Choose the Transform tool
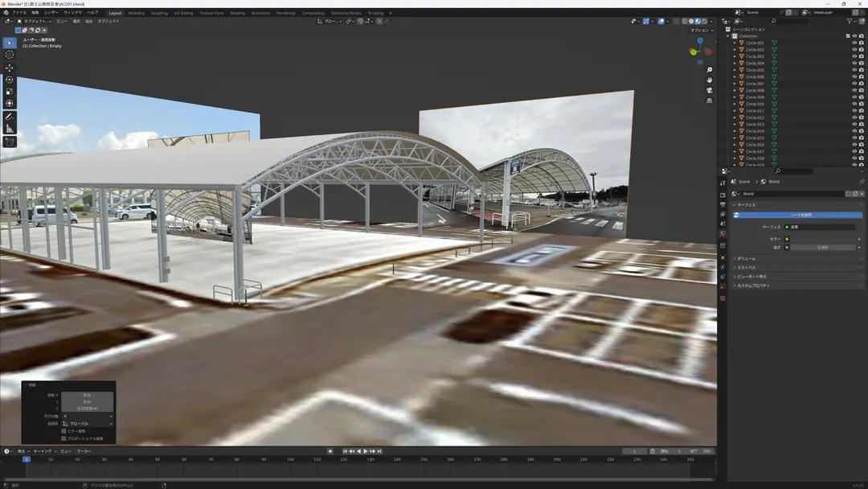 10,103
